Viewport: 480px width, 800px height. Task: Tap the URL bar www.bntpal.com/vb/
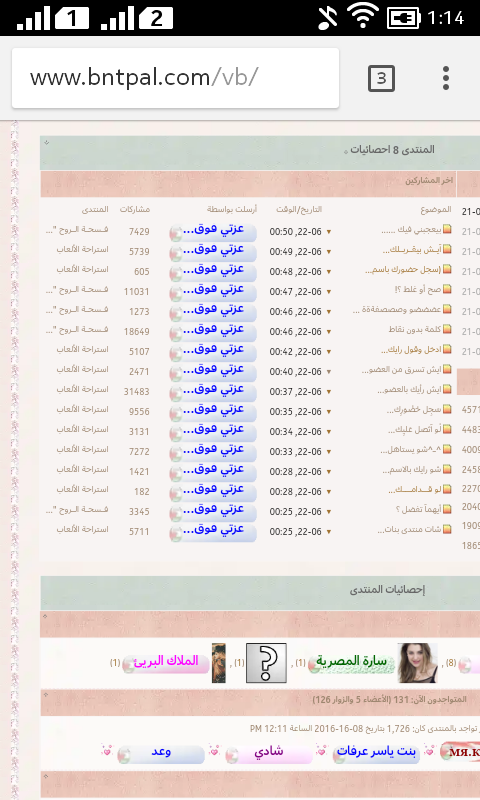[x=175, y=78]
